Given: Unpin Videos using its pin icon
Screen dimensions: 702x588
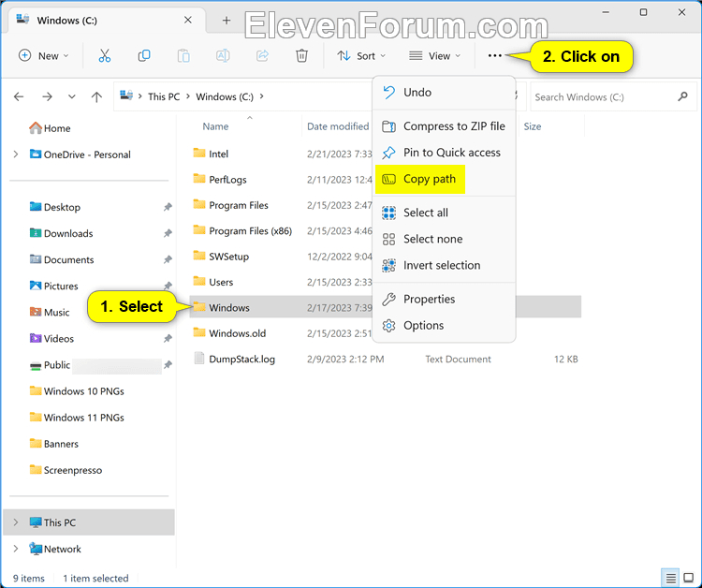Looking at the screenshot, I should coord(168,339).
